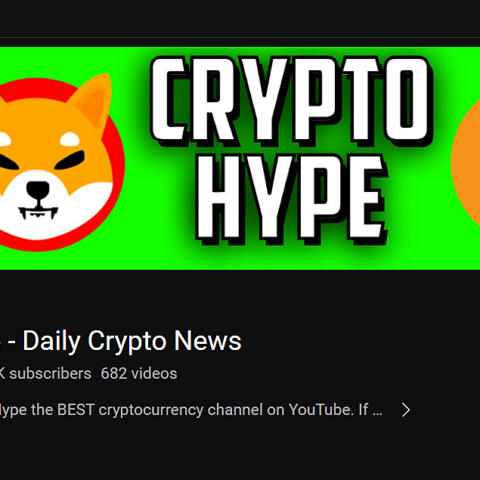Click the Shiba Inu's pointed orange ear
The image size is (480, 480).
pos(91,100)
